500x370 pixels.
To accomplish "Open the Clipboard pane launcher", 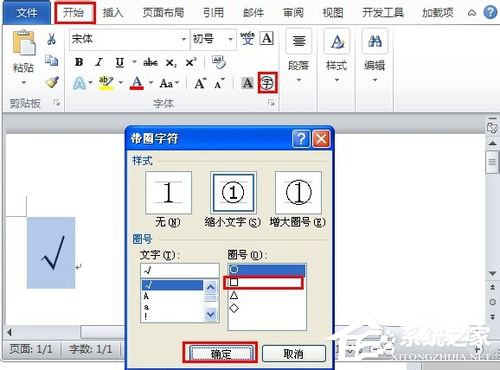I will click(57, 103).
